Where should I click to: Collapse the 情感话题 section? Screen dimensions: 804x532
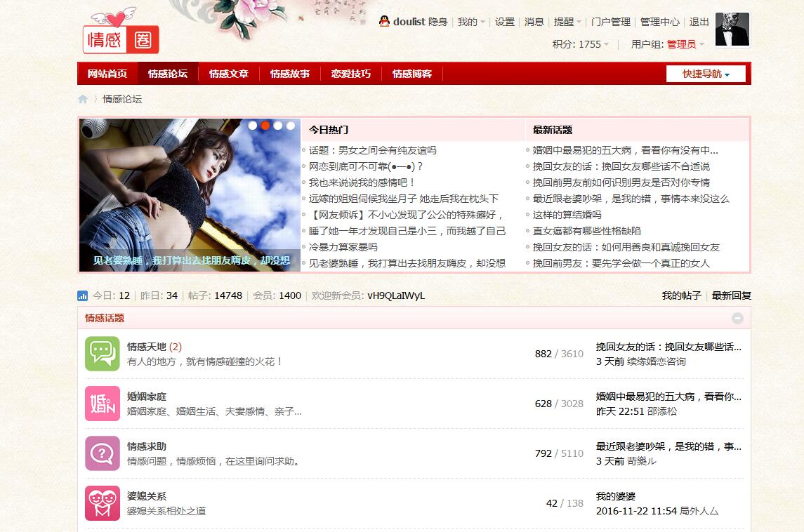pyautogui.click(x=737, y=318)
